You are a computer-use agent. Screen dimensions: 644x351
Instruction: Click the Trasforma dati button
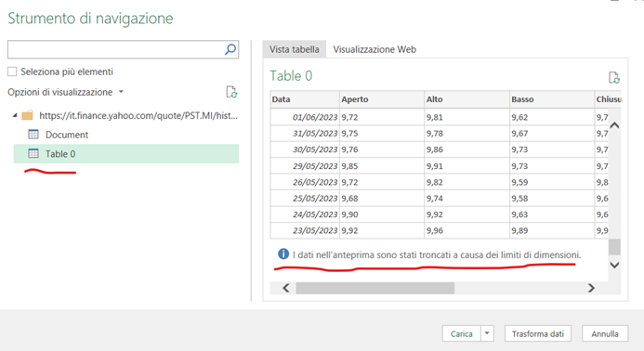pyautogui.click(x=538, y=333)
